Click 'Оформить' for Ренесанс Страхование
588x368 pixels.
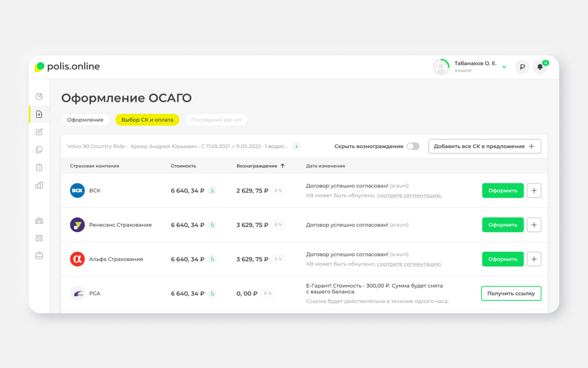point(502,225)
